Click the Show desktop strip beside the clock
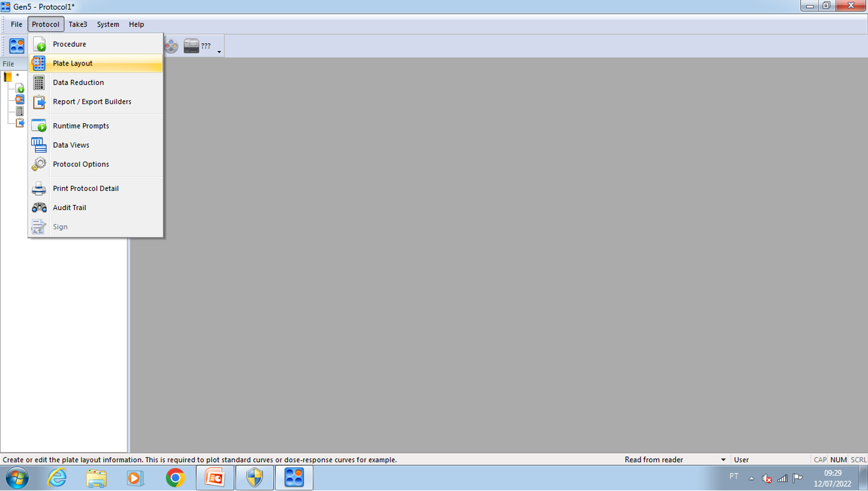The height and width of the screenshot is (491, 868). (x=863, y=478)
